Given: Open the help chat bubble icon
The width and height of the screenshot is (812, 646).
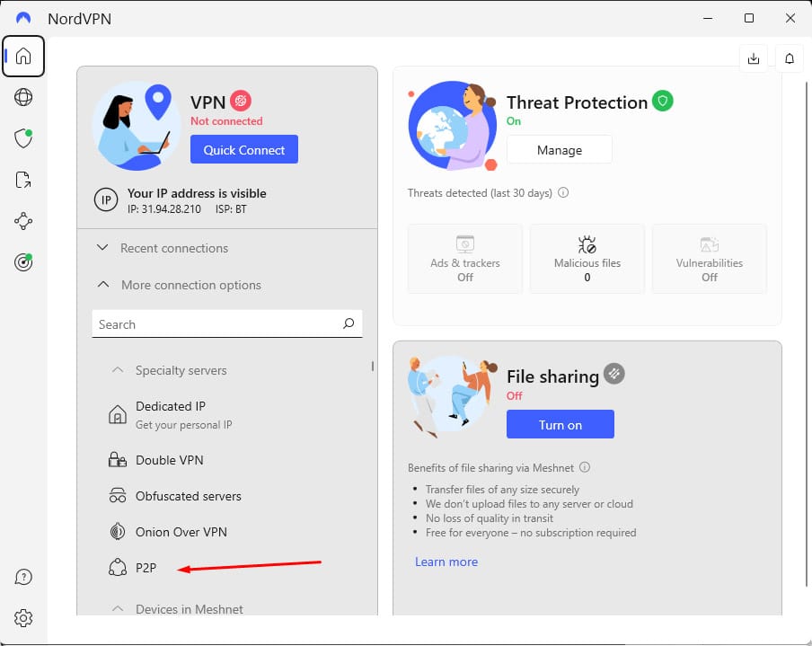Looking at the screenshot, I should tap(23, 577).
